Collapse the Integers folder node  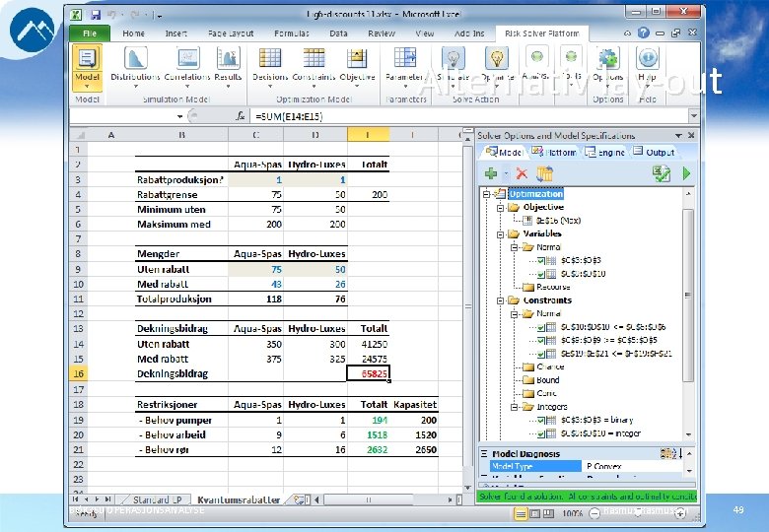(514, 407)
